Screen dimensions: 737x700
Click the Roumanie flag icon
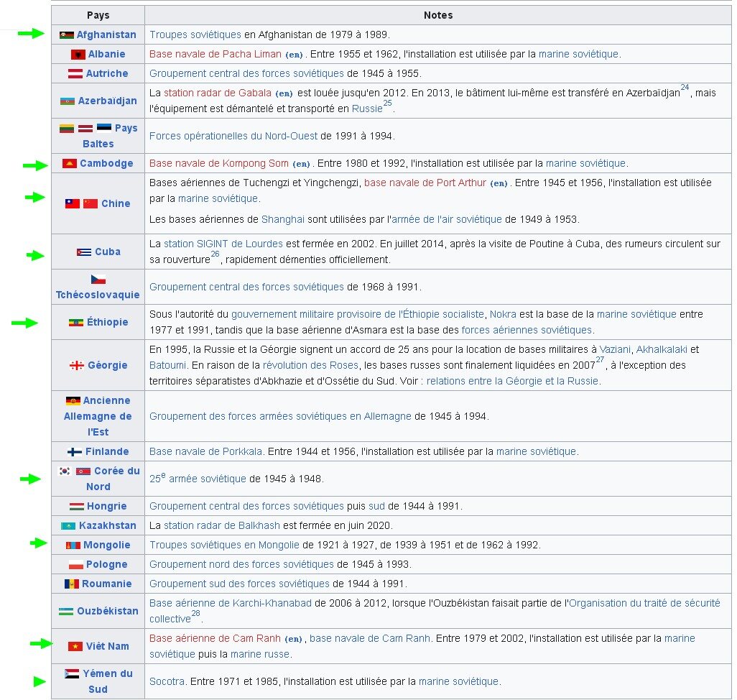(71, 584)
